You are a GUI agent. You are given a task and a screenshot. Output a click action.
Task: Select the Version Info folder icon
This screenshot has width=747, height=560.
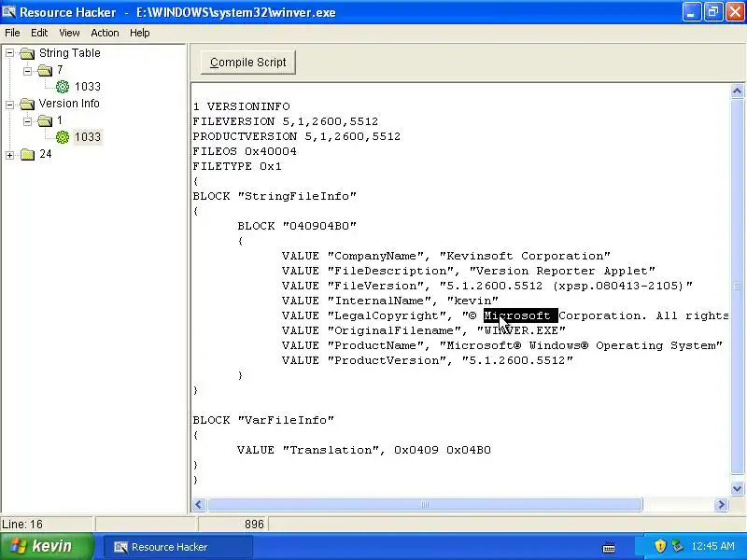click(28, 104)
